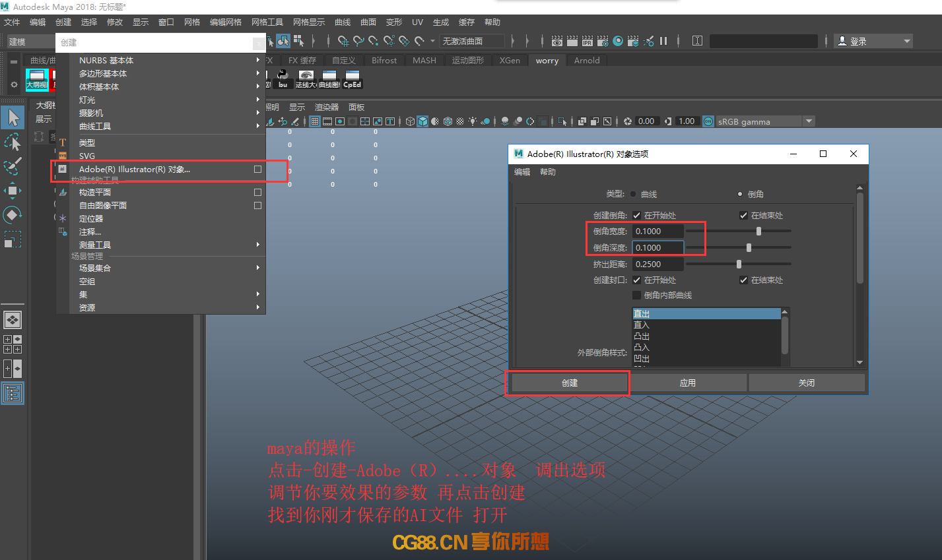Image resolution: width=942 pixels, height=560 pixels.
Task: Click the 关闭 button
Action: click(x=807, y=383)
